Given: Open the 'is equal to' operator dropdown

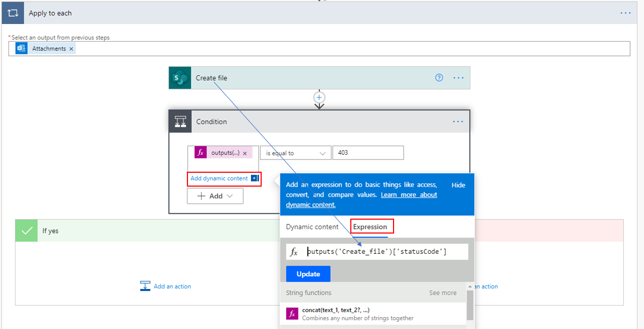Looking at the screenshot, I should 296,153.
